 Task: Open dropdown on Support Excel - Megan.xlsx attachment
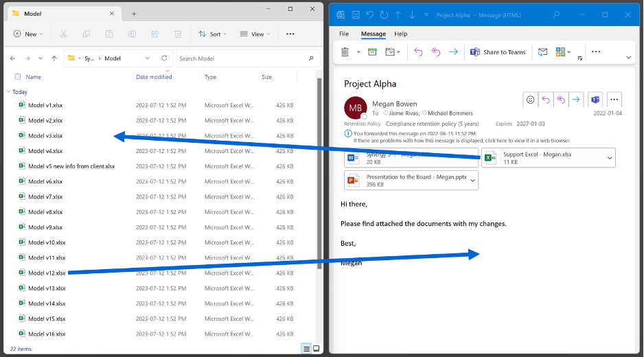tap(610, 158)
